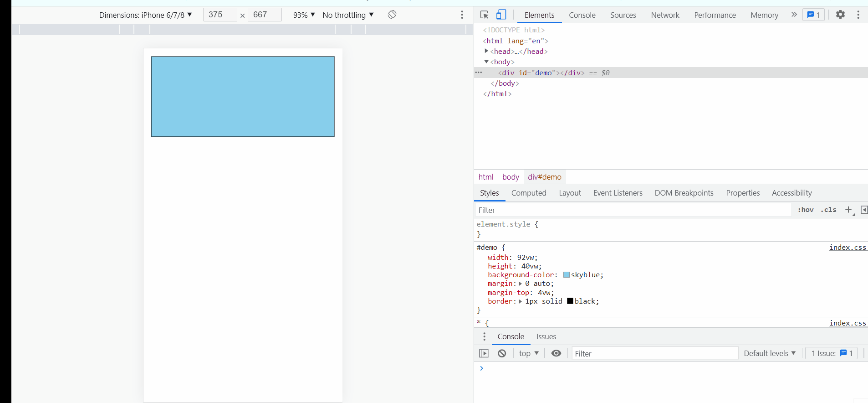Select html in the breadcrumb
This screenshot has height=403, width=868.
click(x=486, y=177)
